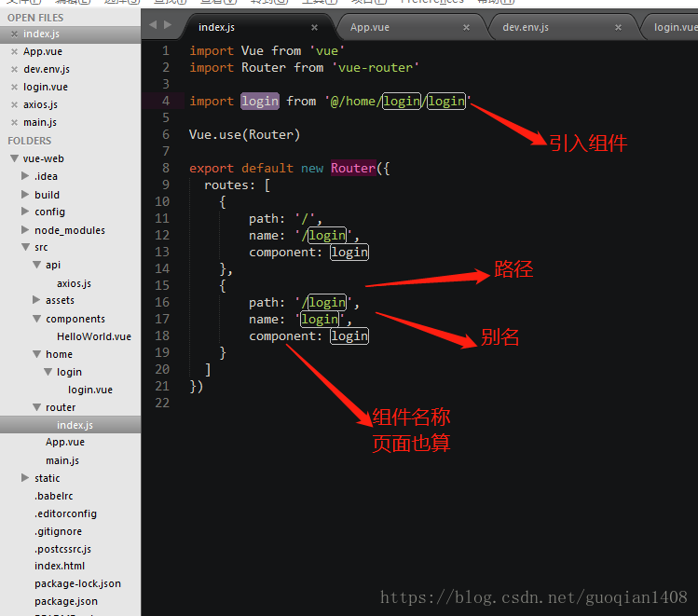Image resolution: width=698 pixels, height=616 pixels.
Task: Click "name: 'login'" on line 17
Action: 300,320
